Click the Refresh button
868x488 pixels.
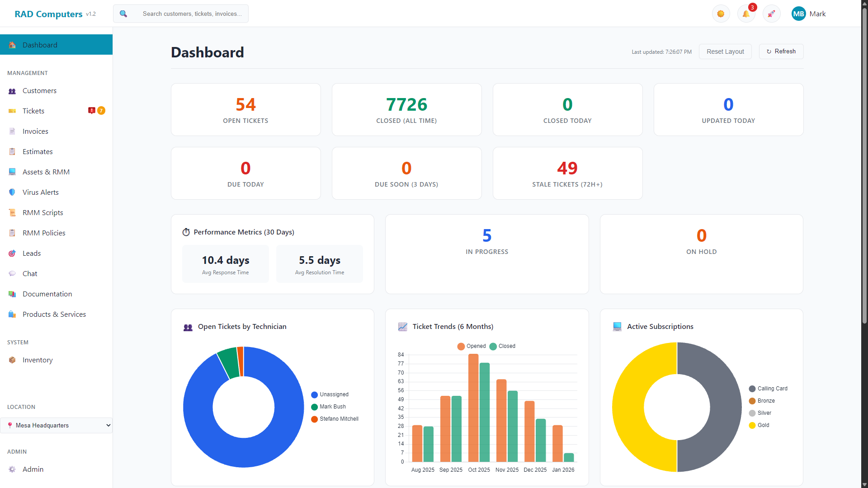(781, 52)
